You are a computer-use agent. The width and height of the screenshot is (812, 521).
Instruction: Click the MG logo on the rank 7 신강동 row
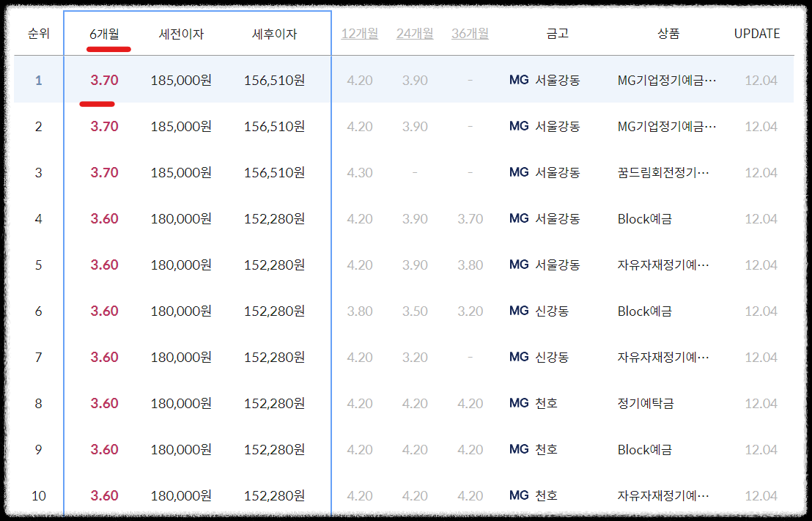(519, 357)
